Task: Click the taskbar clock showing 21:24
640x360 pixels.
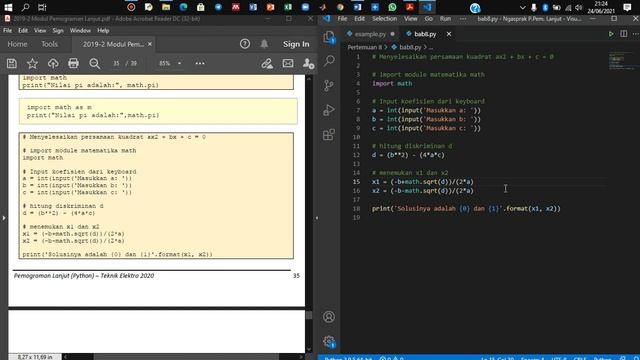Action: [x=601, y=7]
